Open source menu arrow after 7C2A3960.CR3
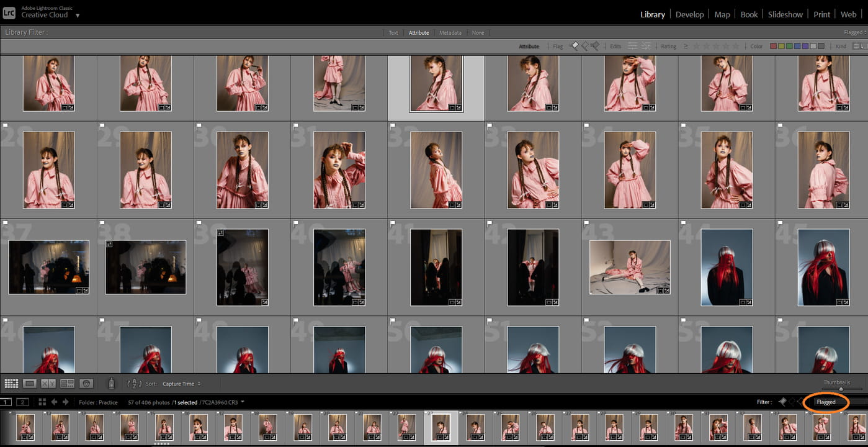Screen dimensions: 868x447 coord(243,402)
